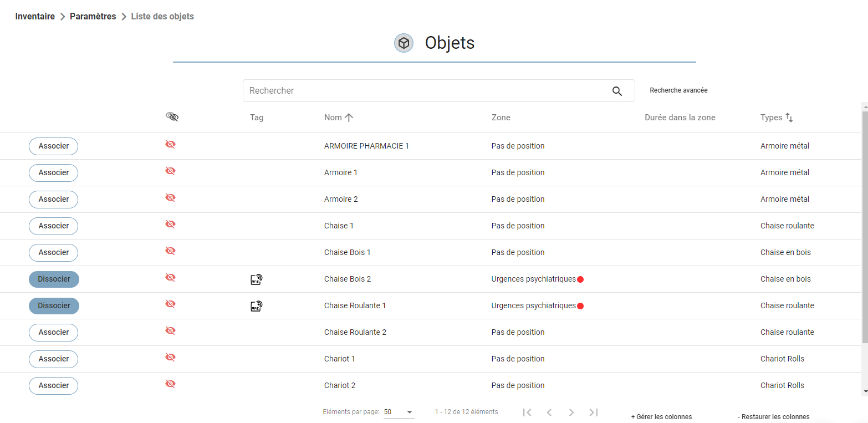Click Dissocier for Chaise Bois 2
The image size is (868, 423).
point(54,279)
